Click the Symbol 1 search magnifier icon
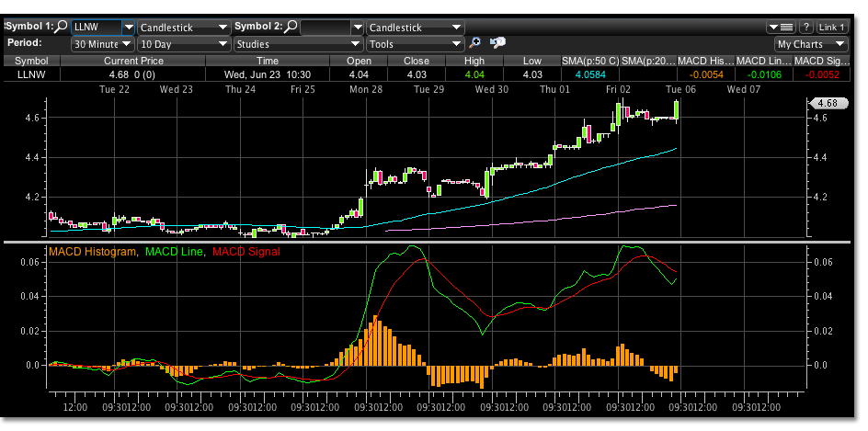 click(62, 28)
